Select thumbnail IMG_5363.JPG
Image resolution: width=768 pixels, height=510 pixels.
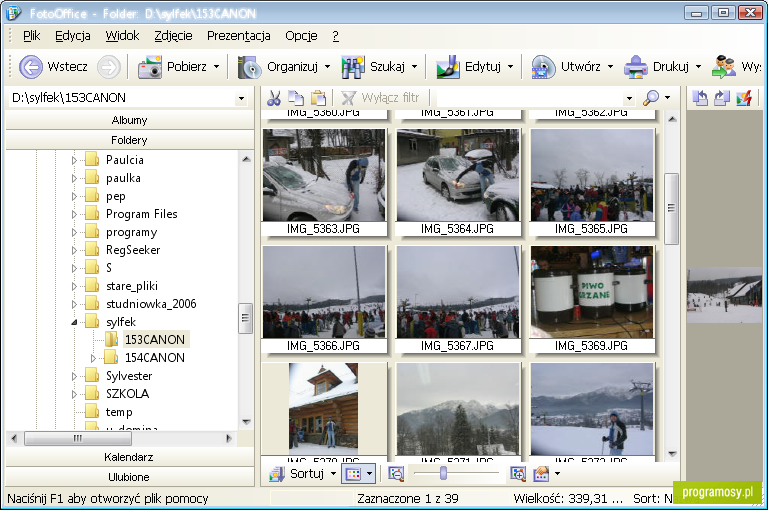click(324, 182)
